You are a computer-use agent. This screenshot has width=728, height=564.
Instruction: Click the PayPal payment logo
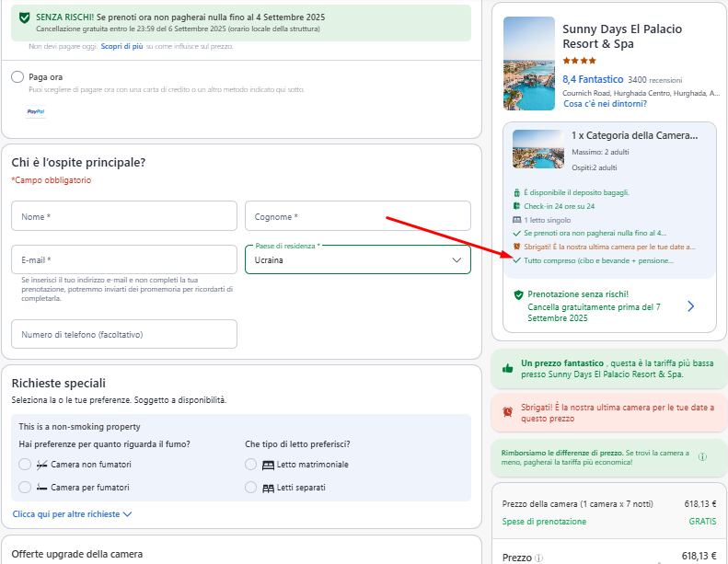(x=36, y=111)
